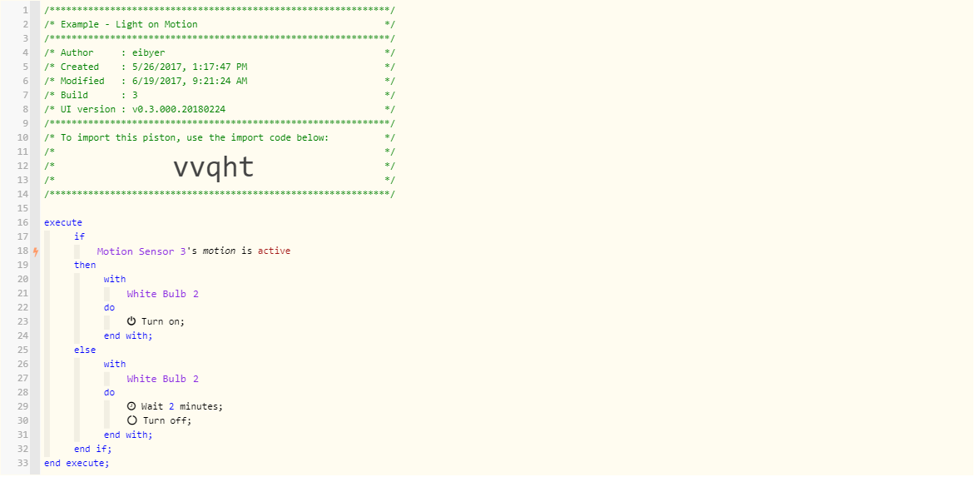Click the circle icon beside Turn off
This screenshot has height=482, width=980.
coord(131,420)
